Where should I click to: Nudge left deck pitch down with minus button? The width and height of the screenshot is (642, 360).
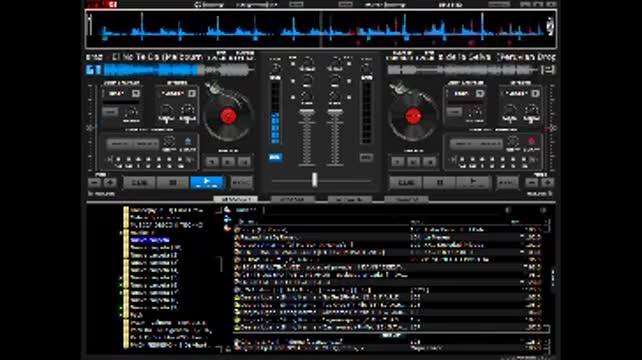95,183
